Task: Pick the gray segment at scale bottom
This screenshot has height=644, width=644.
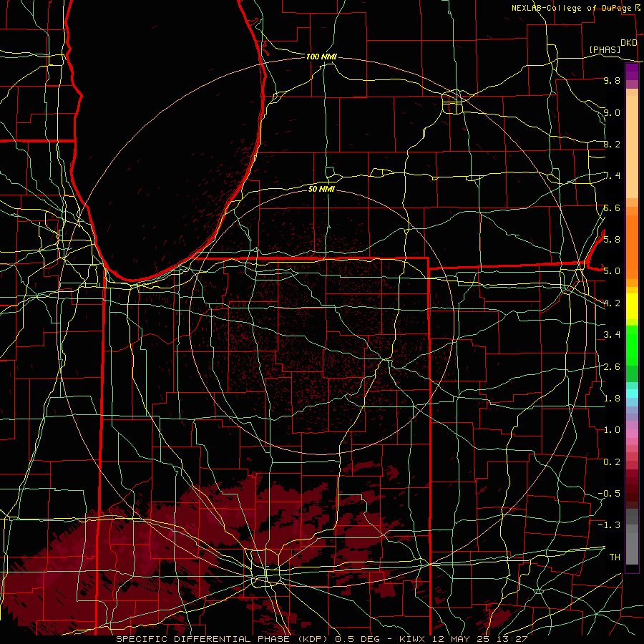Action: 632,548
